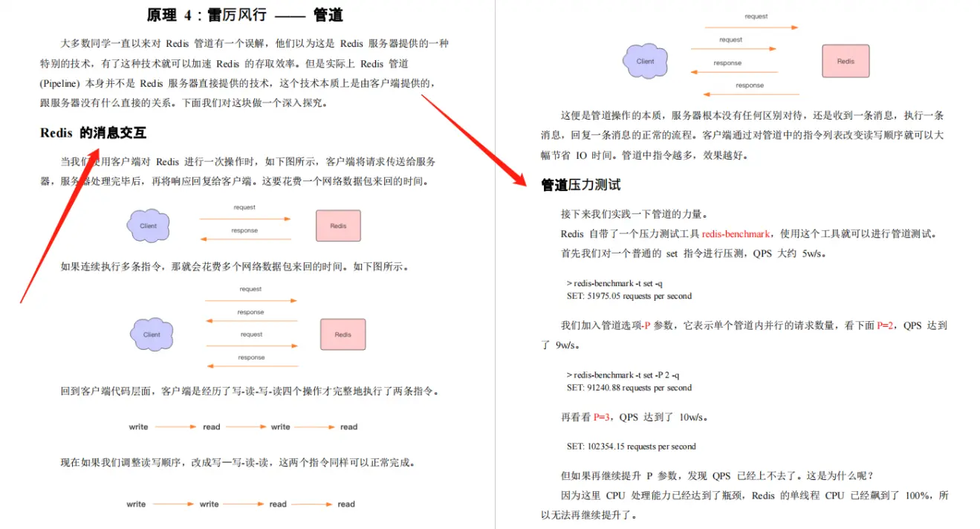Click the "write → read → write → read" sequence row

coord(243,426)
